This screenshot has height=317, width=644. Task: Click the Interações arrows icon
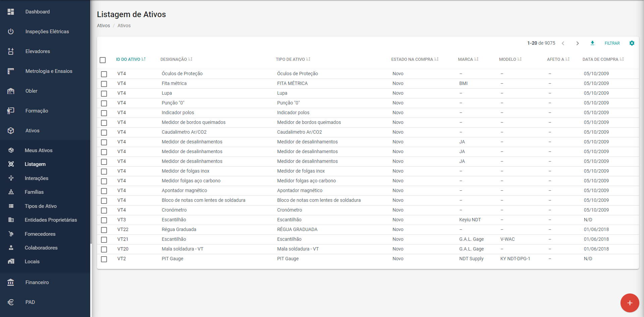pos(11,178)
